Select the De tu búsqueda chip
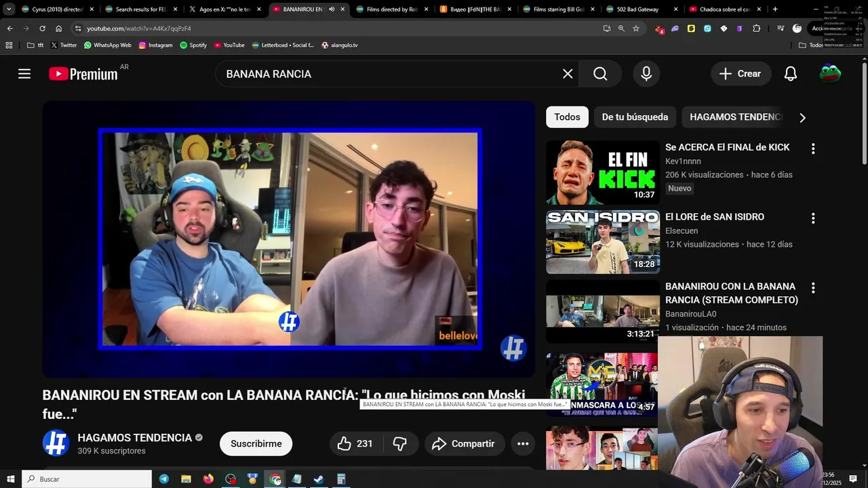The width and height of the screenshot is (868, 488). [x=635, y=117]
